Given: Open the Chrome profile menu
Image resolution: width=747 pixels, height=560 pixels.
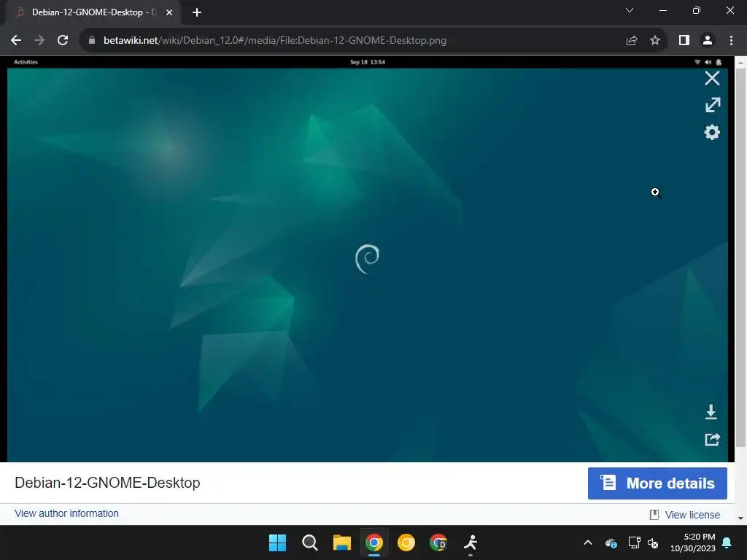Looking at the screenshot, I should 708,41.
